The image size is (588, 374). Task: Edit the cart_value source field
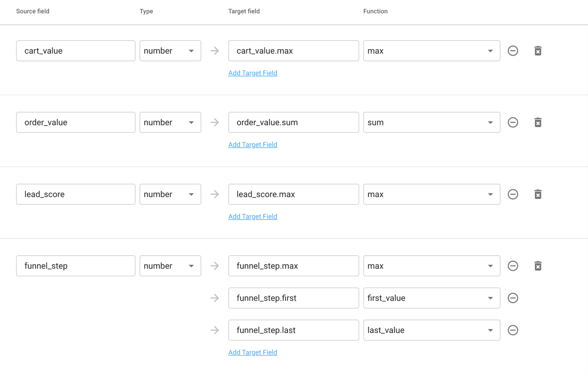pos(76,51)
